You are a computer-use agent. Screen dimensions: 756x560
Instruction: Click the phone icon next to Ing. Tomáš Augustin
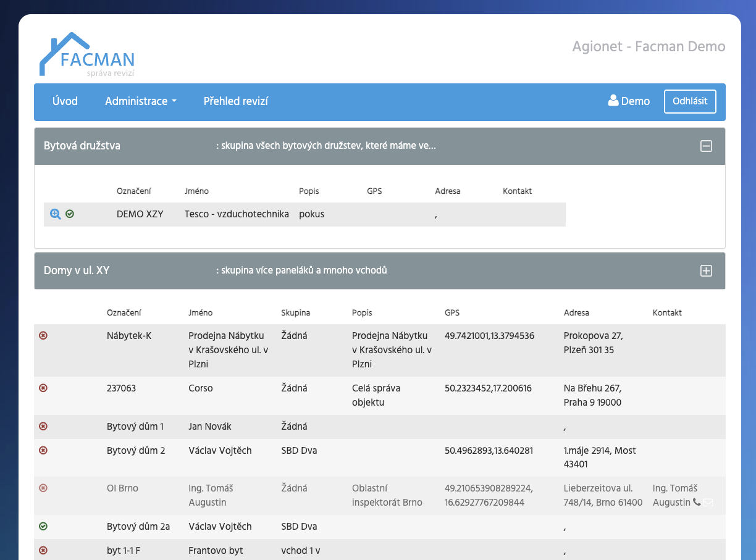coord(697,502)
